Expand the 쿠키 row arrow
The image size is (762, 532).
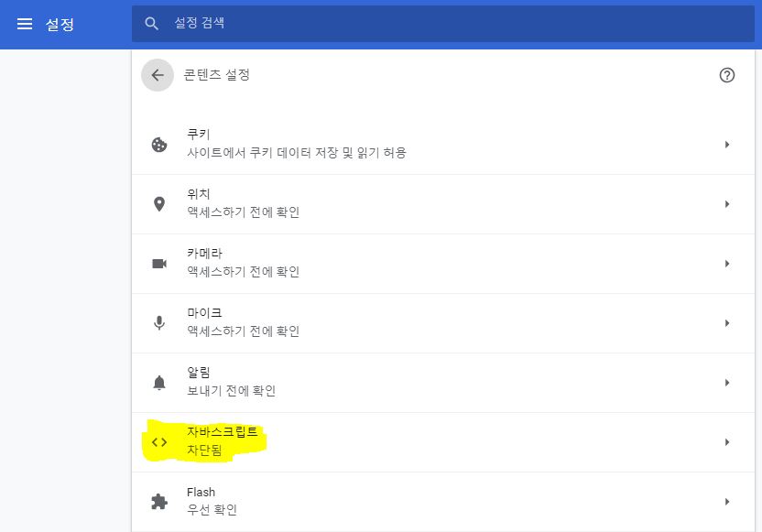(x=727, y=145)
